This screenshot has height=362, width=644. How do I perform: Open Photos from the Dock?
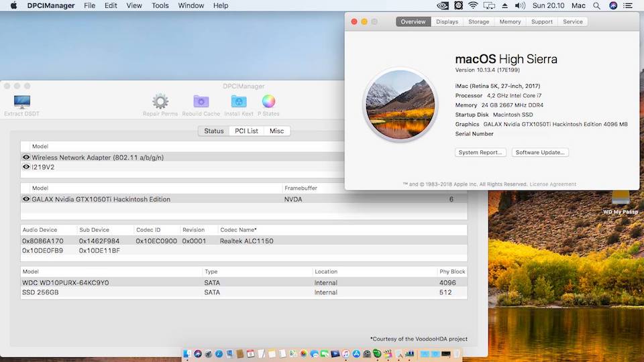(x=303, y=353)
